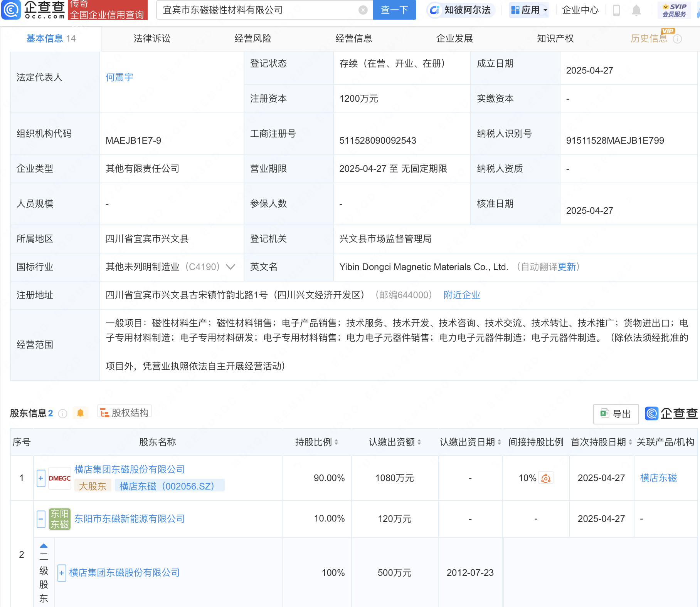Image resolution: width=700 pixels, height=607 pixels.
Task: Switch to 知识产权 tab
Action: coord(555,39)
